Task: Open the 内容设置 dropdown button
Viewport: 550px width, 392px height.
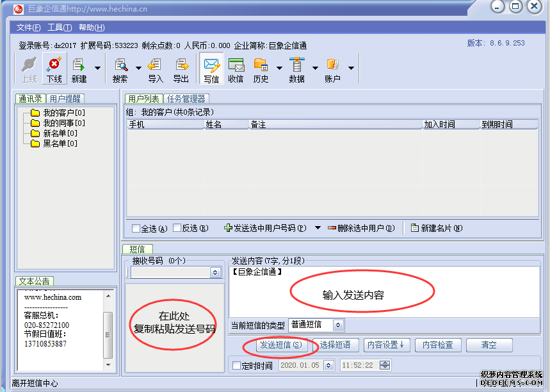Action: (x=386, y=345)
